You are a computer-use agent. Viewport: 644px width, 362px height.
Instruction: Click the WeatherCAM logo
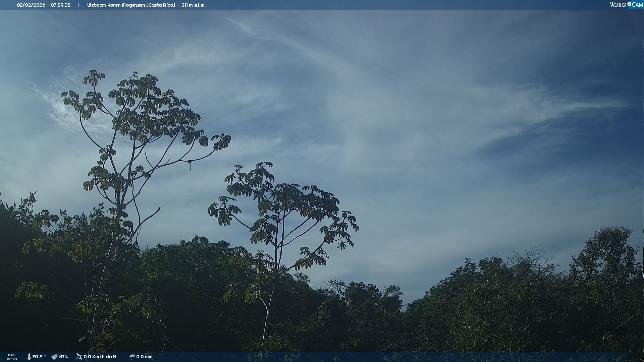tap(626, 5)
